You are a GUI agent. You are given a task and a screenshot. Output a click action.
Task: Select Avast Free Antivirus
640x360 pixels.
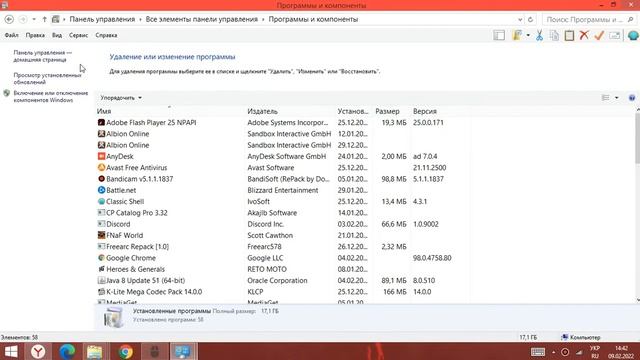[136, 168]
